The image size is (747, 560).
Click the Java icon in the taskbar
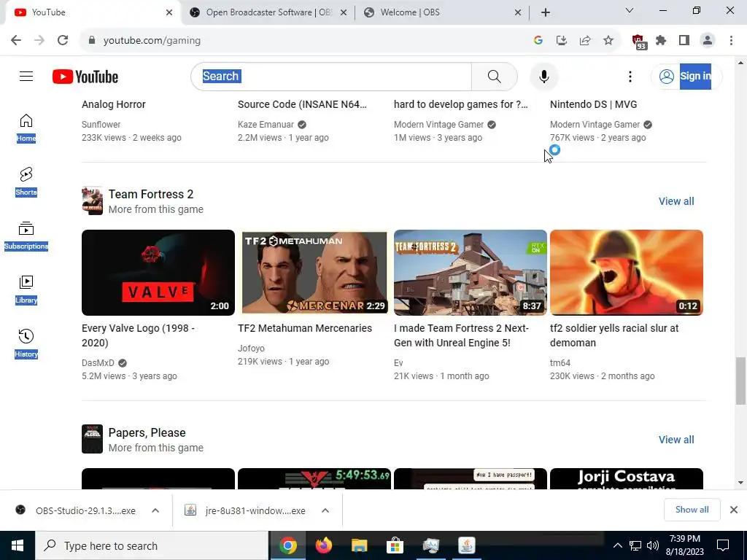466,545
